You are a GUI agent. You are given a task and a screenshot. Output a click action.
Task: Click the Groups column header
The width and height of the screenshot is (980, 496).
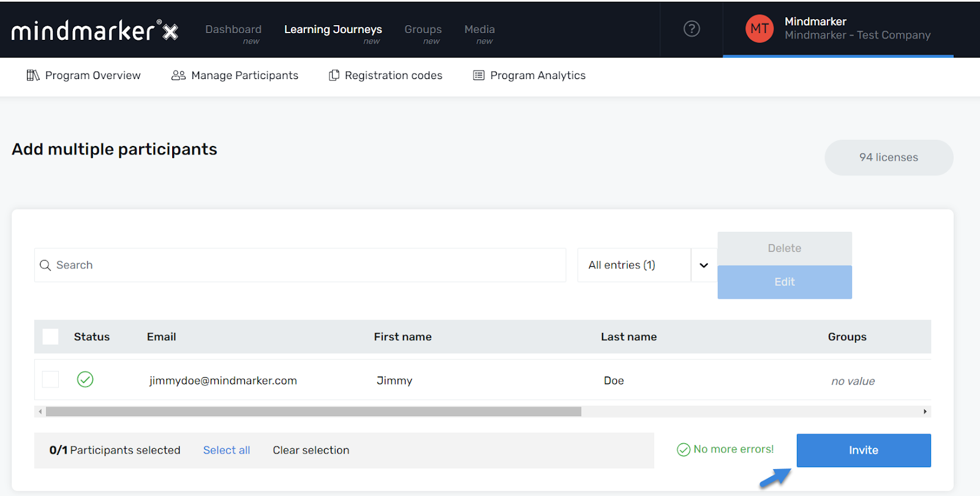pos(847,337)
